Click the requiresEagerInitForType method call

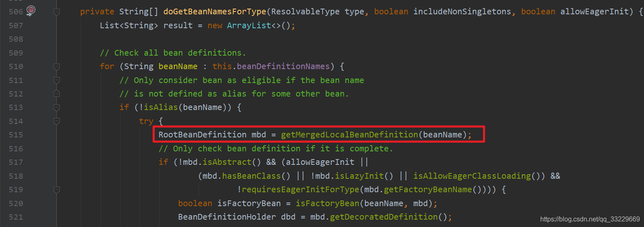click(301, 189)
